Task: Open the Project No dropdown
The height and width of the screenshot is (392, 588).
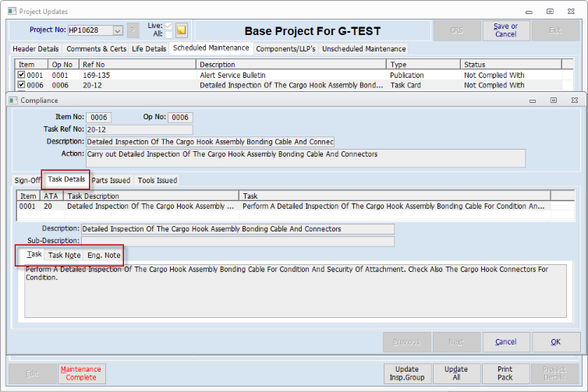Action: tap(118, 30)
